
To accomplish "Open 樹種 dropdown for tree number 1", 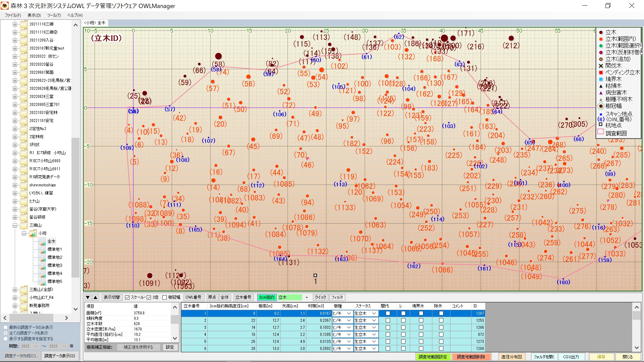I will tap(349, 313).
